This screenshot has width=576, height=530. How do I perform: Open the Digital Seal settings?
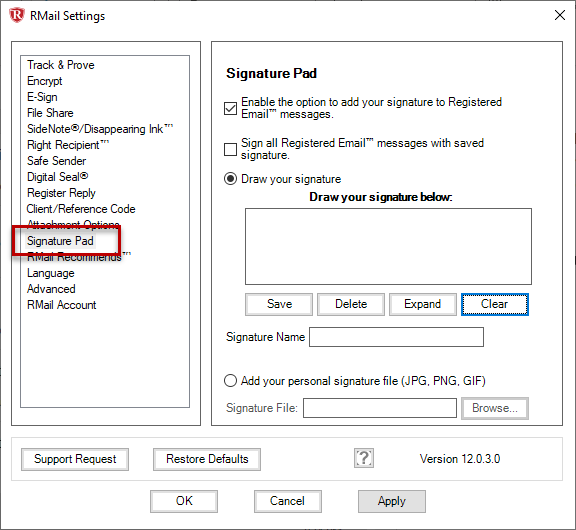[58, 177]
